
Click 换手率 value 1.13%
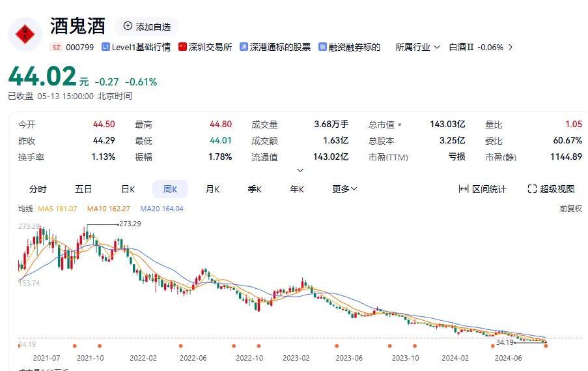103,156
